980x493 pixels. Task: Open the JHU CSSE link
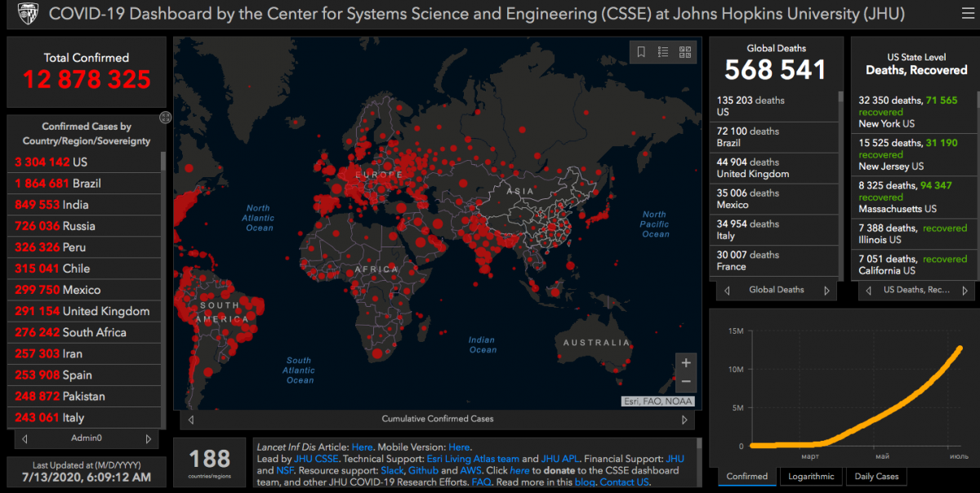[x=316, y=460]
